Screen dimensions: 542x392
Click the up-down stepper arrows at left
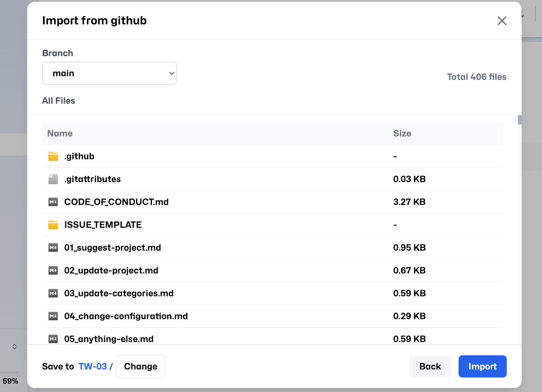[x=15, y=347]
